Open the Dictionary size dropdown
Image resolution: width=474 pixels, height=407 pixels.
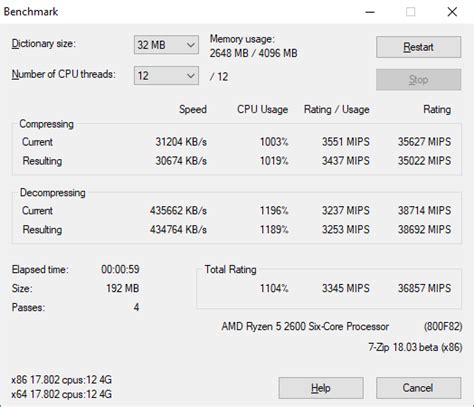[x=166, y=45]
